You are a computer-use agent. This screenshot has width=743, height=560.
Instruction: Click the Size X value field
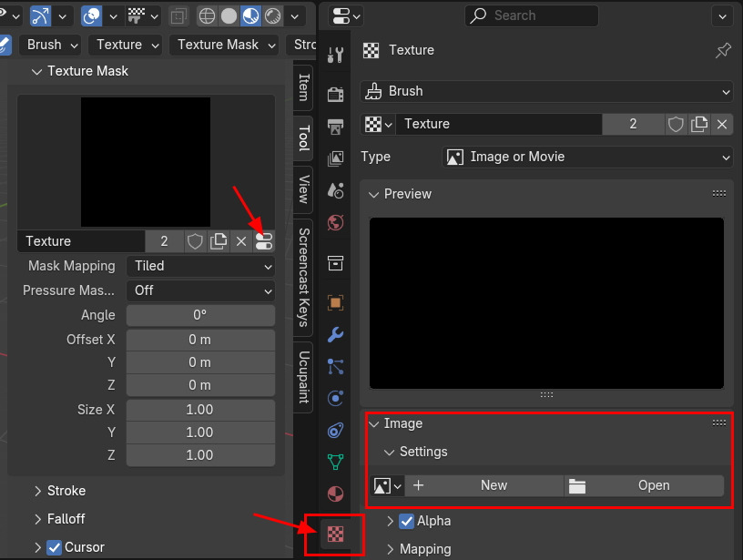(200, 410)
